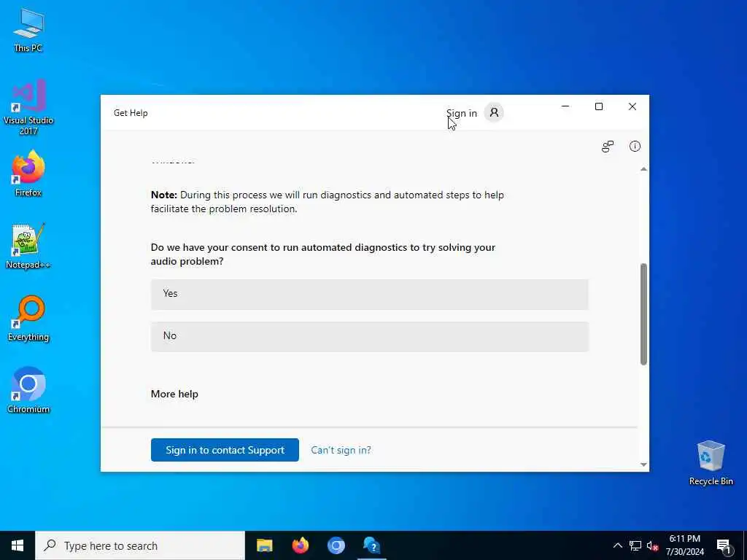Click the taskbar search box
Viewport: 747px width, 560px height.
(140, 545)
